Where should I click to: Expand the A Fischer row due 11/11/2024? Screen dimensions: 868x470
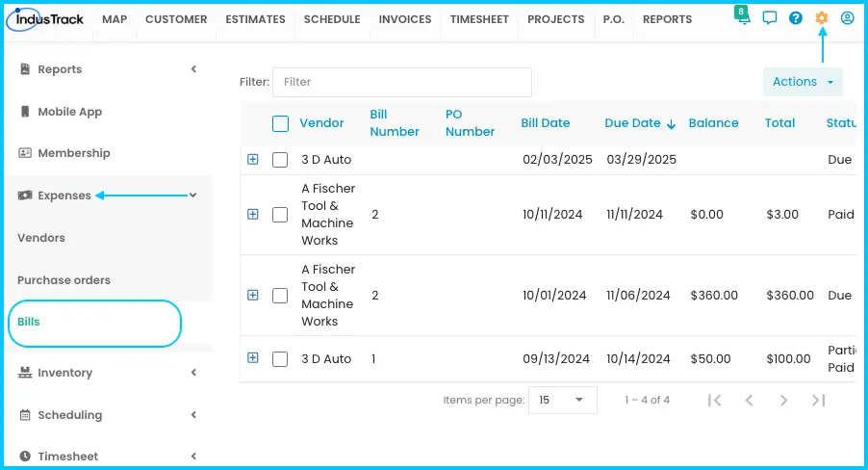(x=253, y=214)
